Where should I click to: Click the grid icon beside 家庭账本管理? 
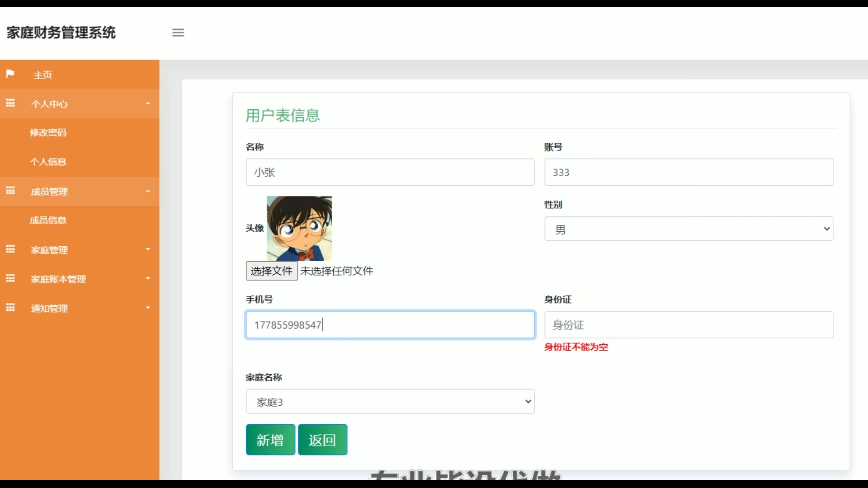click(10, 278)
